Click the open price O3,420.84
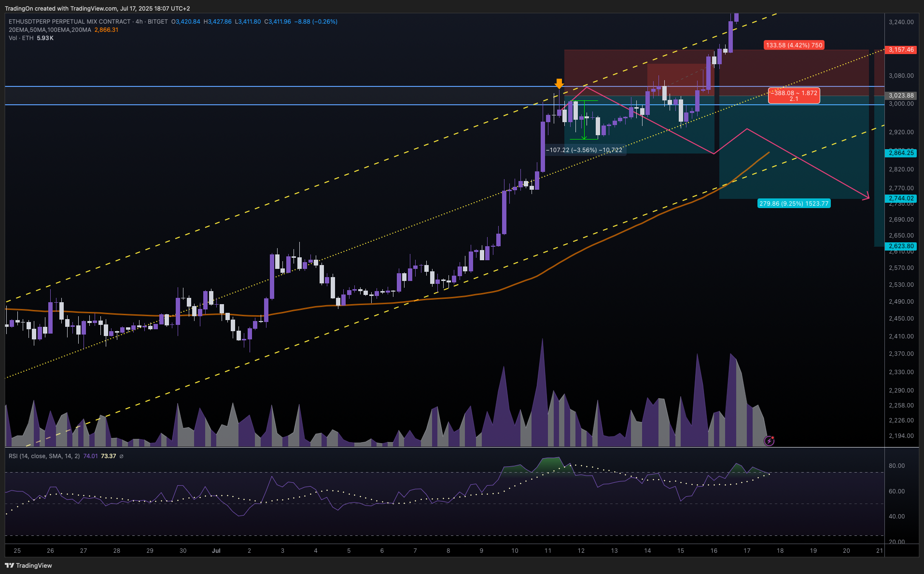 tap(186, 22)
